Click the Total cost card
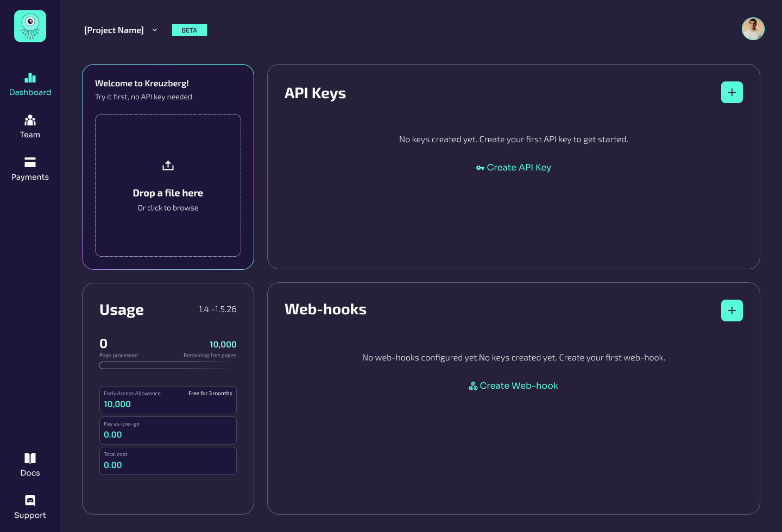 click(168, 461)
